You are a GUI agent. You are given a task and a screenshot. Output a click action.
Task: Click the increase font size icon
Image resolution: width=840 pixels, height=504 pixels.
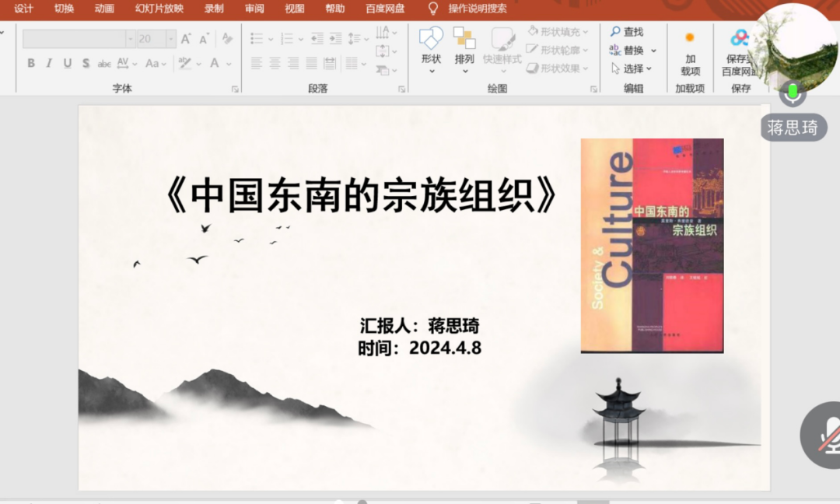pos(186,39)
